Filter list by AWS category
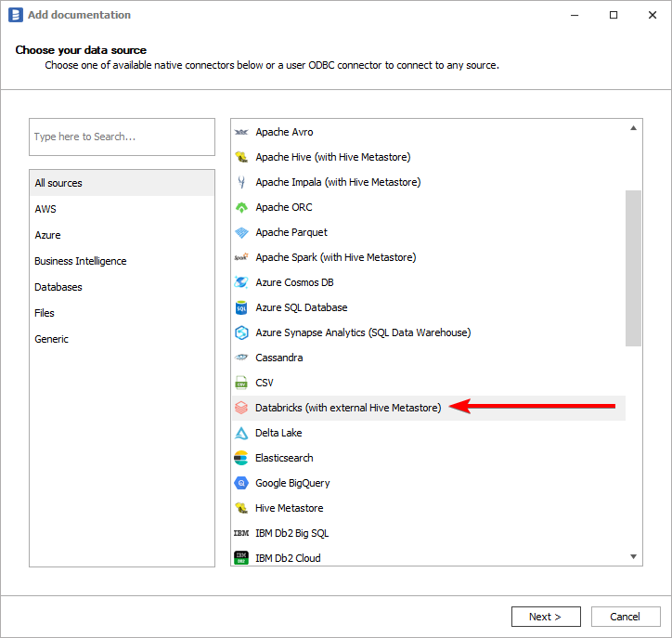This screenshot has height=638, width=672. (45, 209)
